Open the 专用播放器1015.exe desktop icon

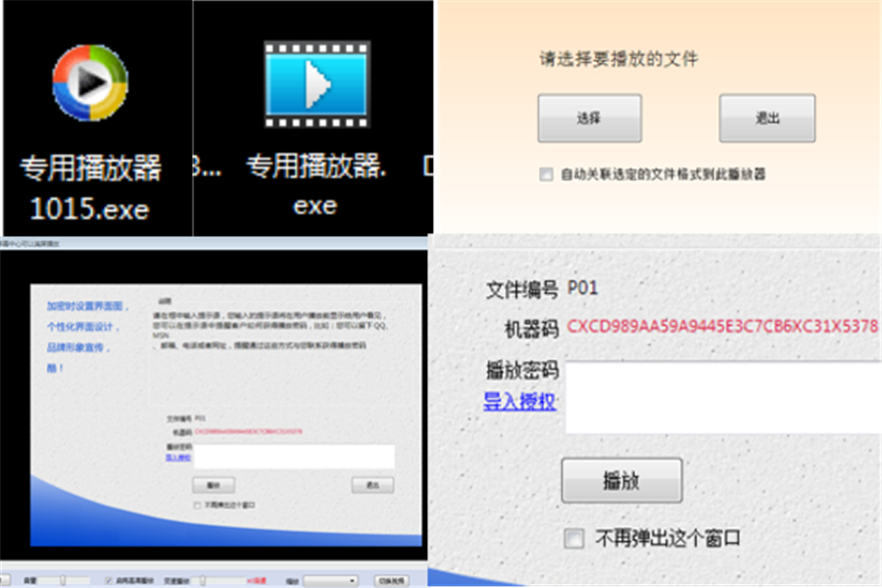pyautogui.click(x=90, y=132)
